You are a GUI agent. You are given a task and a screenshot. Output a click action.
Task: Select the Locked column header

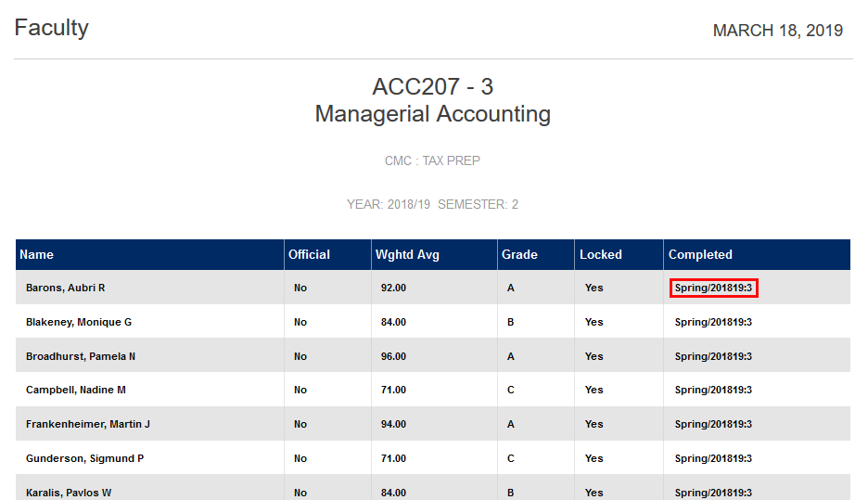pos(601,255)
